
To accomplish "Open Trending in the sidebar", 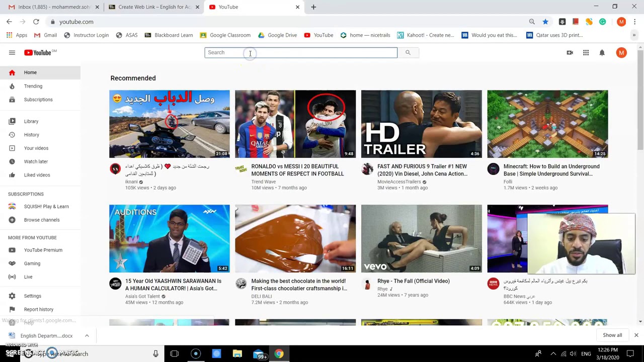I will [40, 86].
